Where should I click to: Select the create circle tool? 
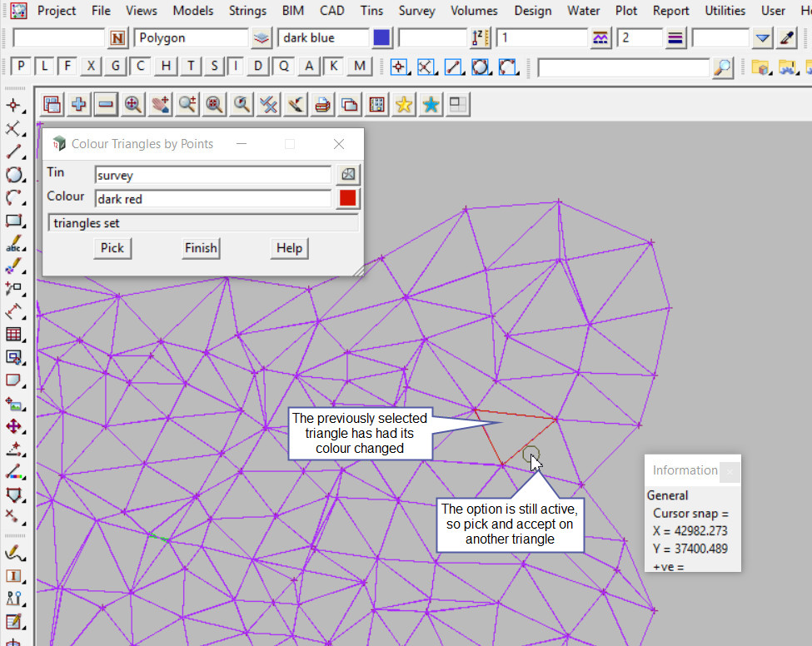(x=14, y=175)
